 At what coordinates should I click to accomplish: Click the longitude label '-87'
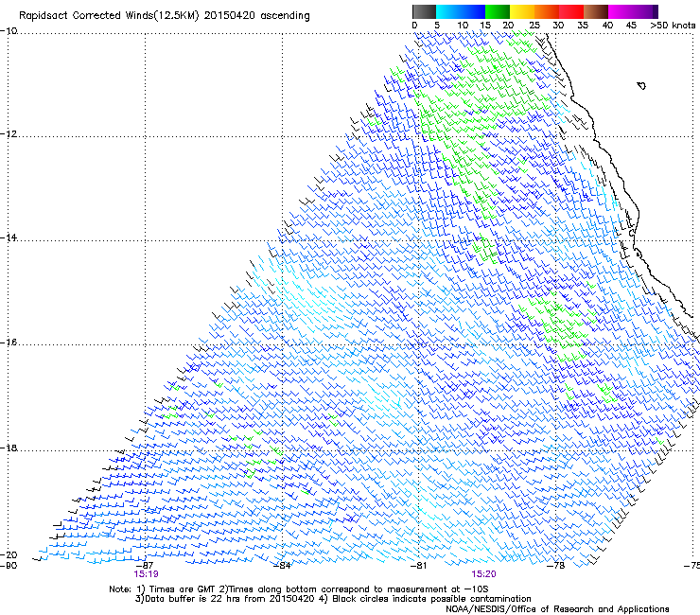click(x=144, y=566)
